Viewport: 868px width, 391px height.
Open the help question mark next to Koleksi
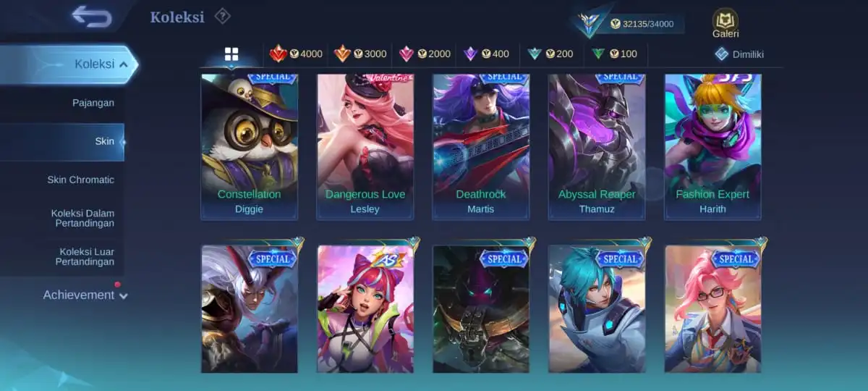[223, 16]
